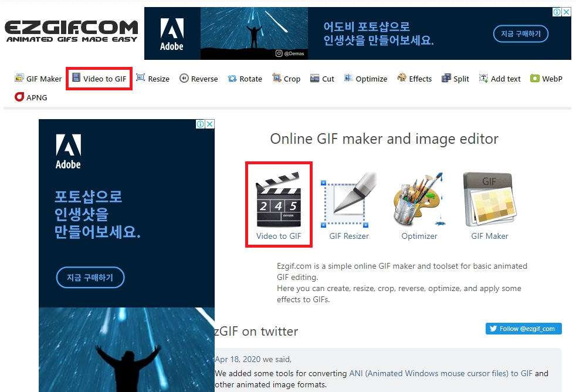The height and width of the screenshot is (392, 576).
Task: Click the 'Apr 18, 2020 we said,' text
Action: (x=253, y=359)
